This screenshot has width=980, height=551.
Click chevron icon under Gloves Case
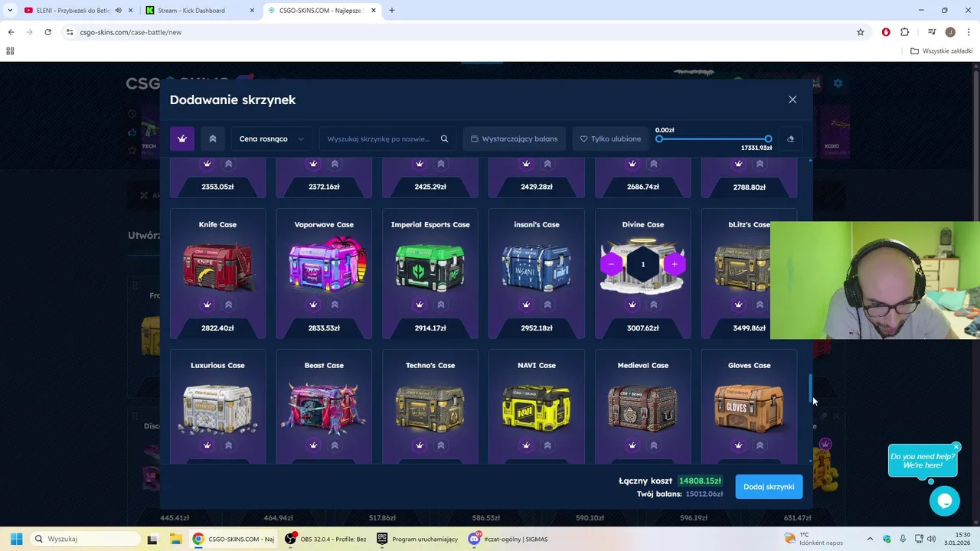[x=760, y=445]
